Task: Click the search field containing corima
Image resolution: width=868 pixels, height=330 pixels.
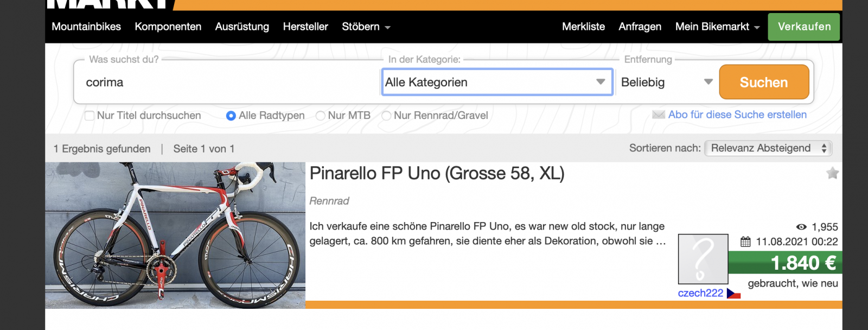Action: [228, 82]
